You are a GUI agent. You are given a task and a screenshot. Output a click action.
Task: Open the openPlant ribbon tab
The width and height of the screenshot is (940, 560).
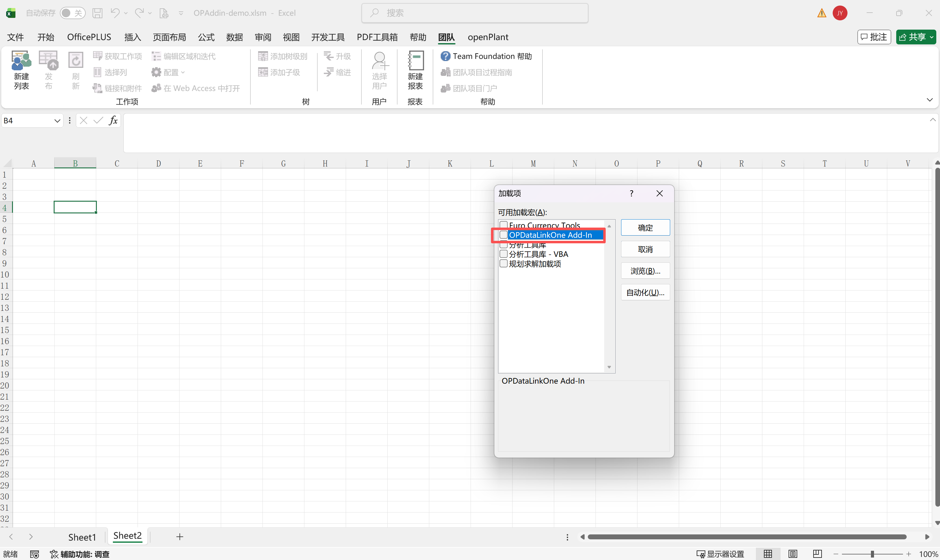pos(488,37)
